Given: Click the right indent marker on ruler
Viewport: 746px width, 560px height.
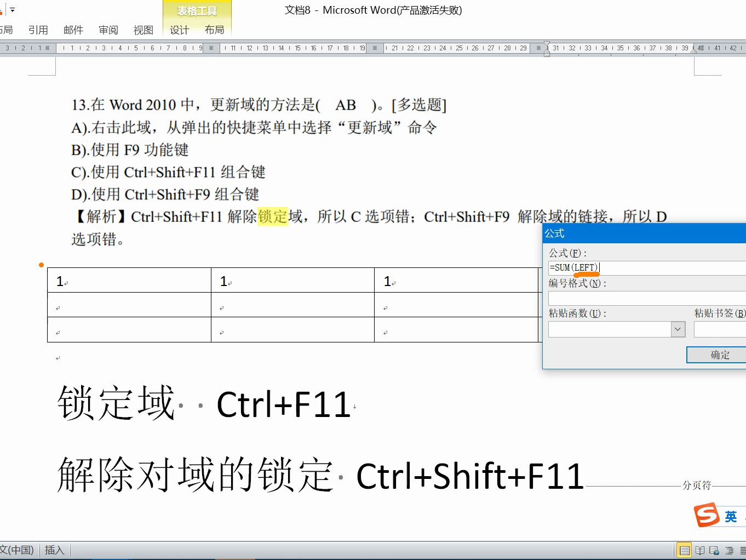Looking at the screenshot, I should (x=694, y=50).
